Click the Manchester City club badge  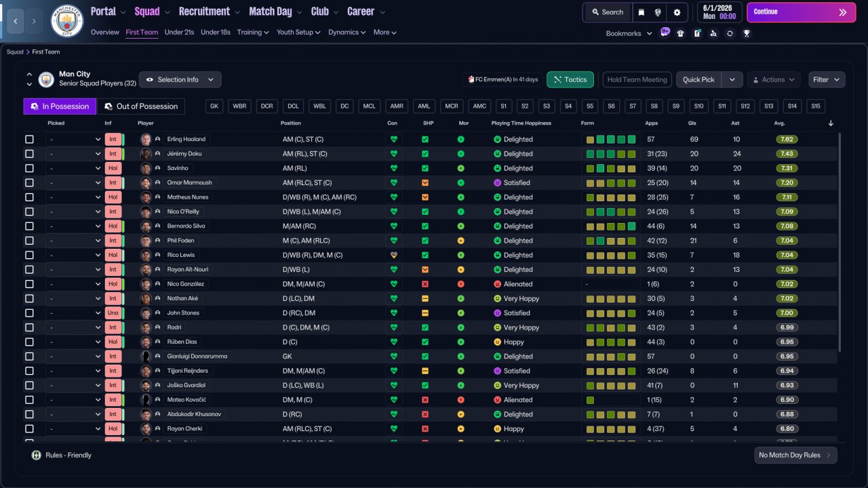click(x=66, y=21)
